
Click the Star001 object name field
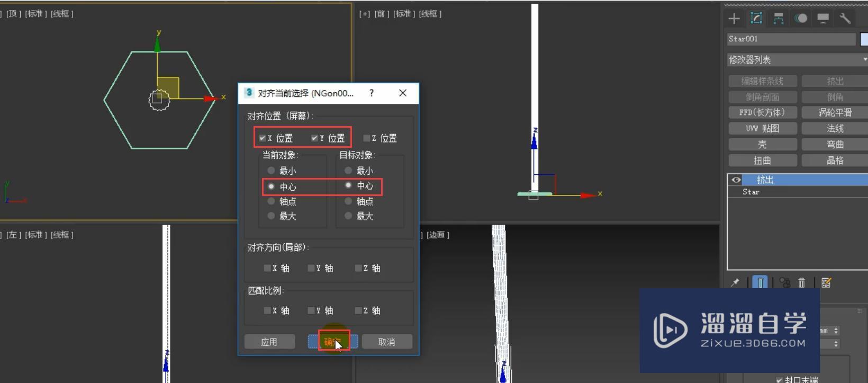(x=791, y=39)
